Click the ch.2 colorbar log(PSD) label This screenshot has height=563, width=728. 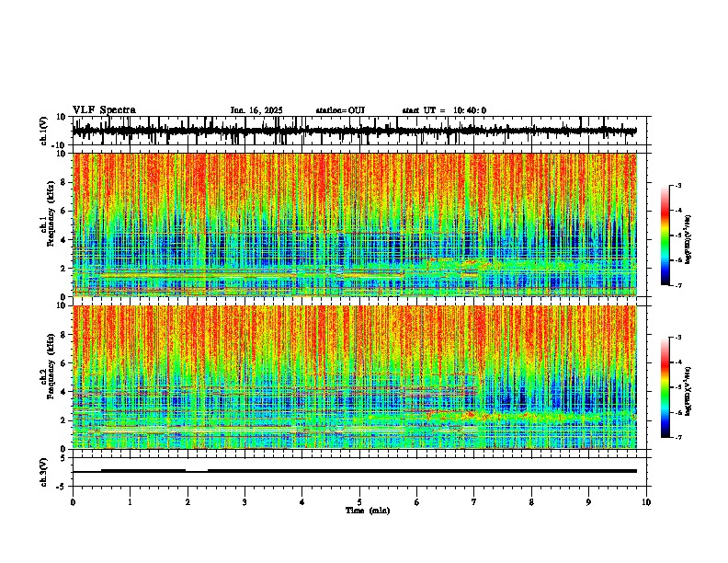coord(688,391)
